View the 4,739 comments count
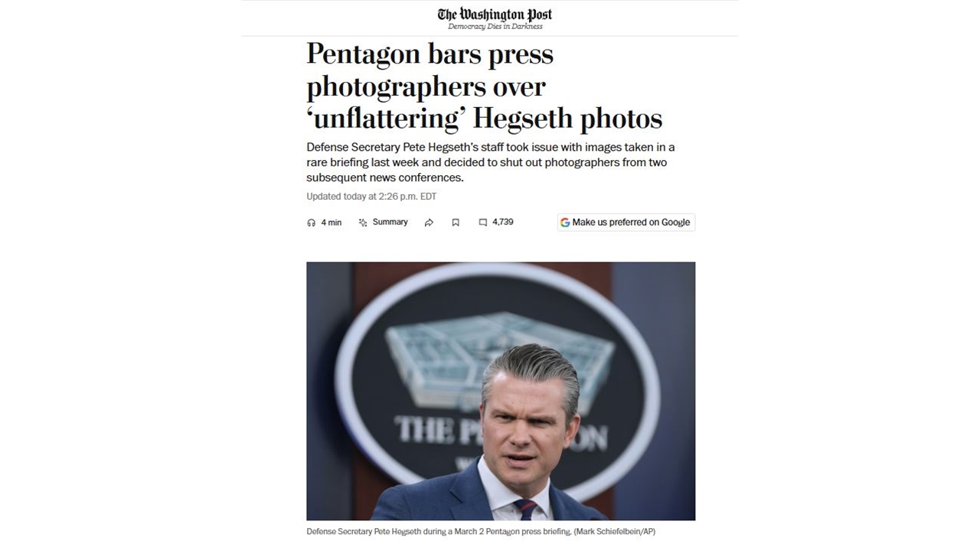 502,222
